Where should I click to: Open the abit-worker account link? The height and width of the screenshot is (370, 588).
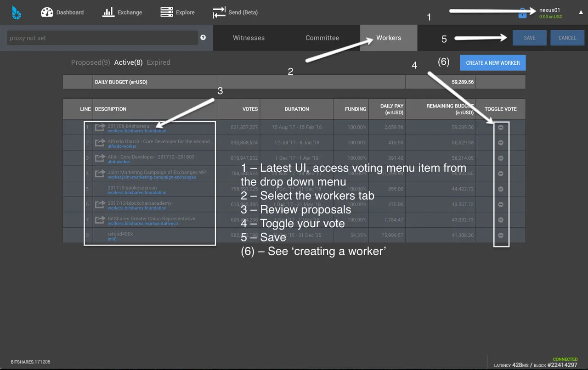click(x=119, y=162)
